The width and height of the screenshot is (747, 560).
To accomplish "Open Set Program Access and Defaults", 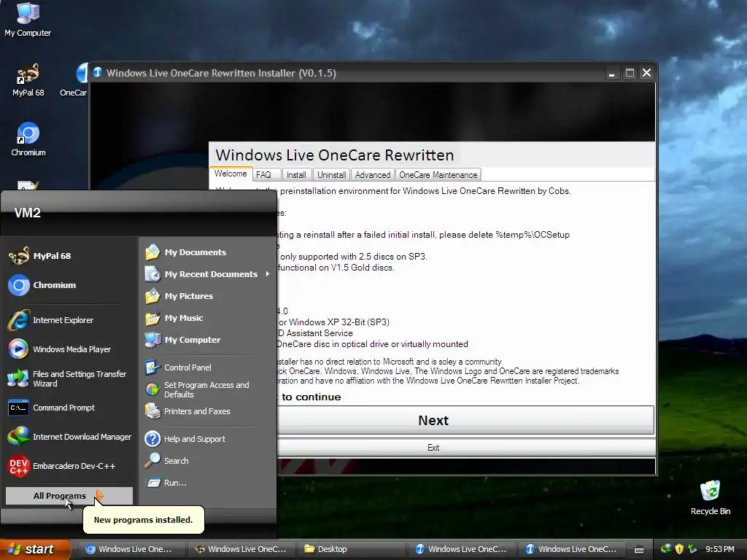I will pyautogui.click(x=207, y=389).
